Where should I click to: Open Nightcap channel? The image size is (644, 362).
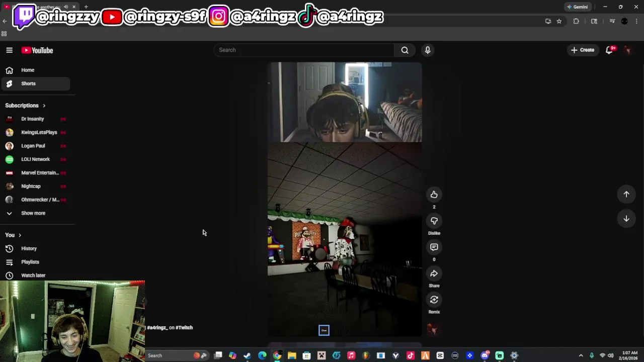tap(35, 186)
